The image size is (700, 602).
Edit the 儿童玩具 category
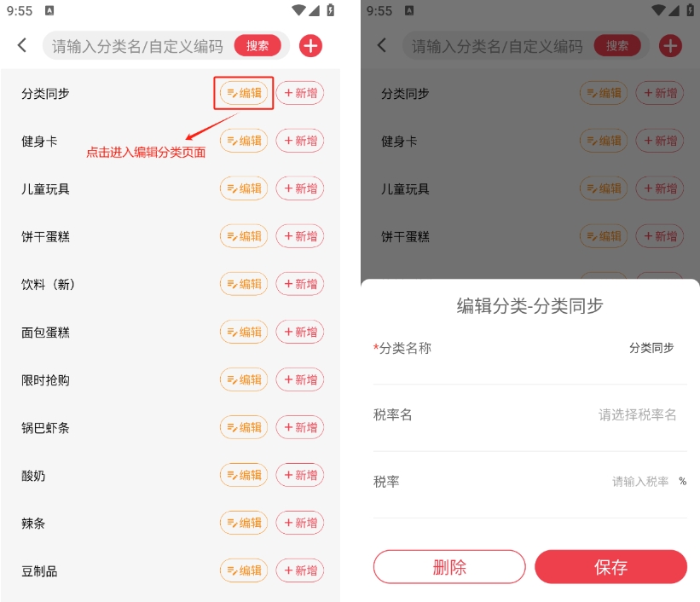pos(244,188)
